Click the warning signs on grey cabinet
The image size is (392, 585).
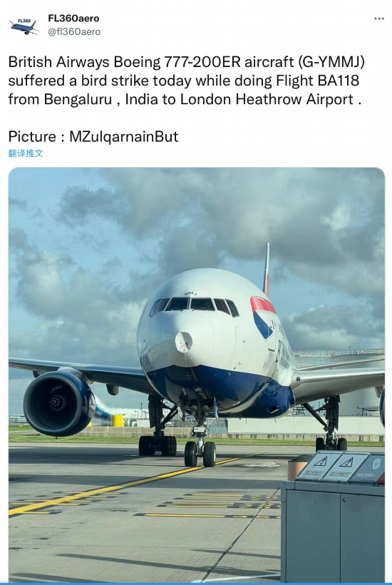pyautogui.click(x=333, y=467)
